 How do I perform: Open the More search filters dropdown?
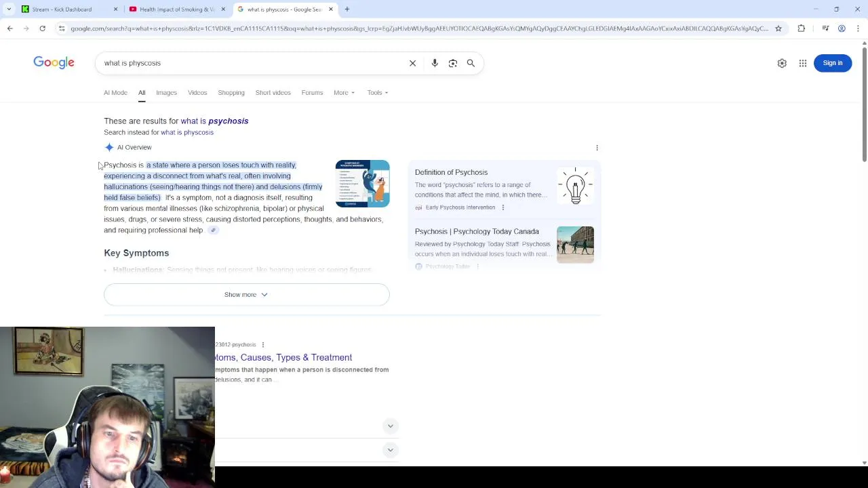[344, 93]
